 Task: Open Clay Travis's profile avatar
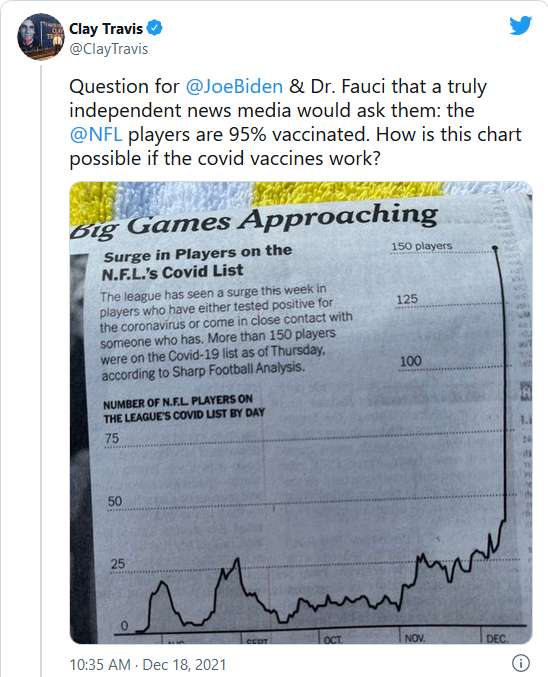(x=40, y=36)
